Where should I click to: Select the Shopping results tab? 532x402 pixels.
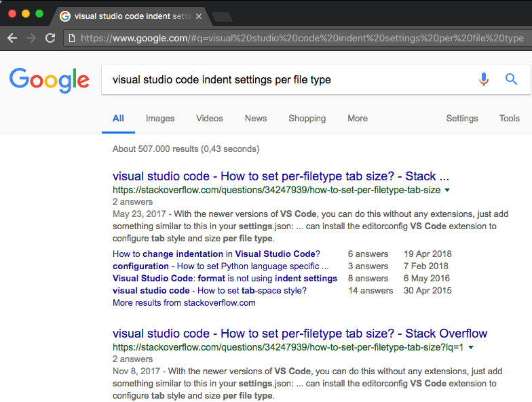307,118
